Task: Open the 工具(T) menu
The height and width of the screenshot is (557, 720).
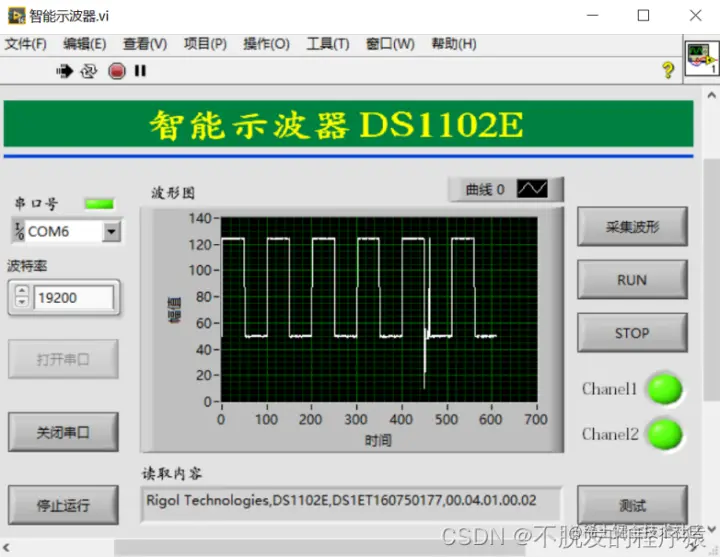Action: tap(328, 44)
